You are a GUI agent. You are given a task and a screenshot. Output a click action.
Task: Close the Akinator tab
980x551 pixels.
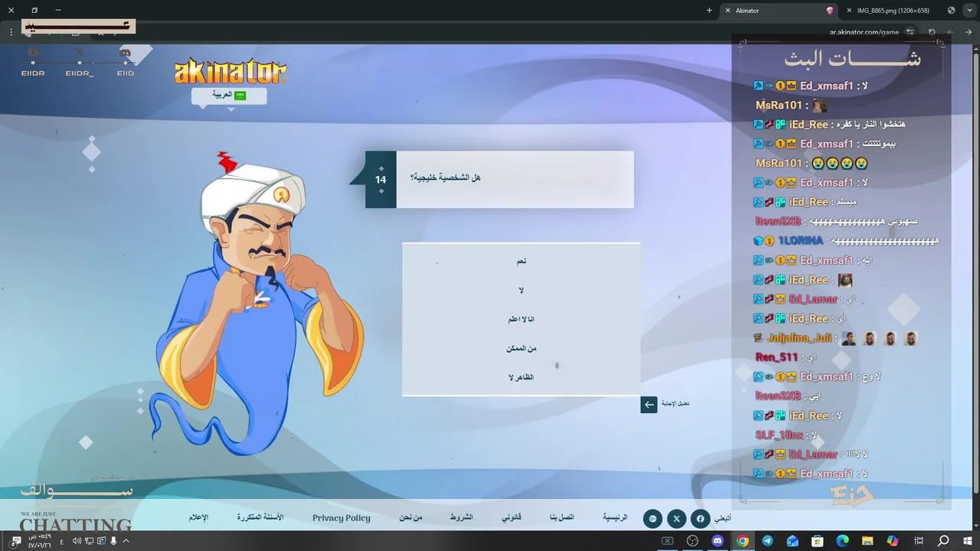click(727, 11)
